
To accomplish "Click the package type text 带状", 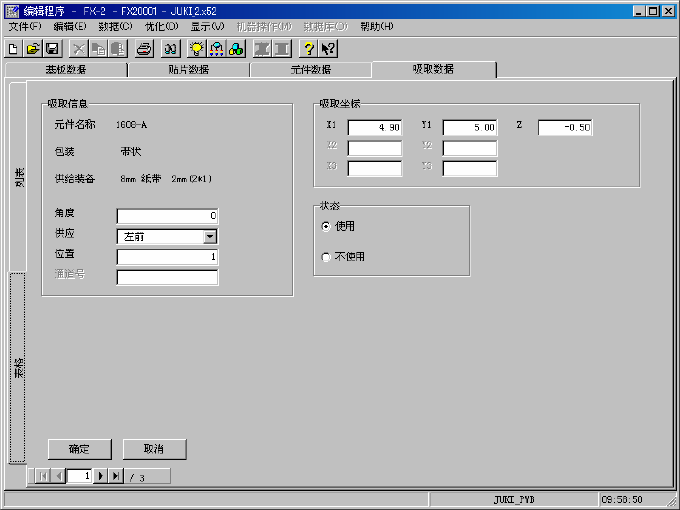I will coord(131,151).
